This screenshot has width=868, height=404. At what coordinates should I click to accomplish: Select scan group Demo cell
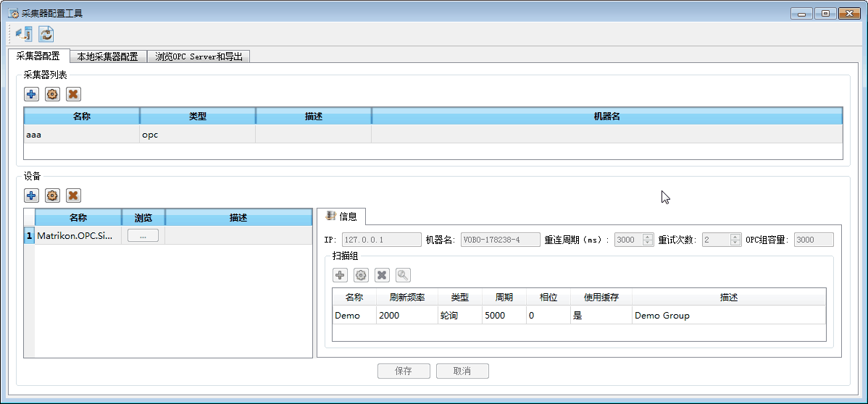(x=354, y=316)
